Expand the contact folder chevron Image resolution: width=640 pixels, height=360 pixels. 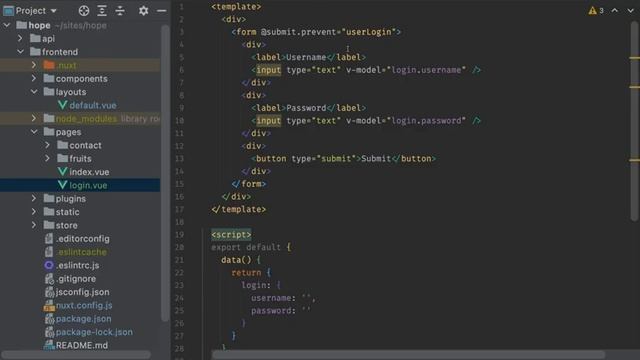coord(47,145)
